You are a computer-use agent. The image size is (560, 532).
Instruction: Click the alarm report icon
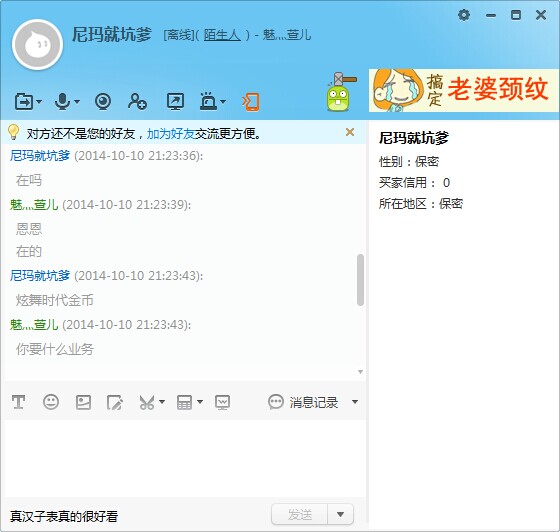coord(209,101)
